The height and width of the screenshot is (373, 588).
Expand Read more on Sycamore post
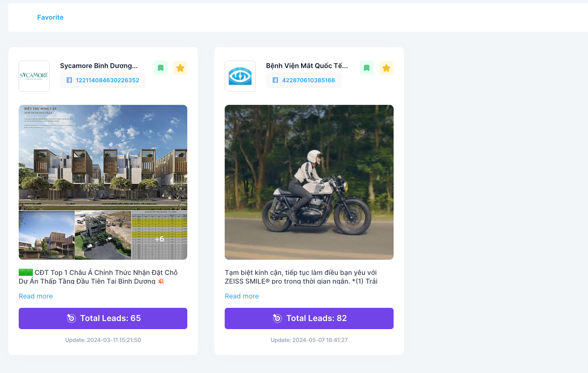36,296
